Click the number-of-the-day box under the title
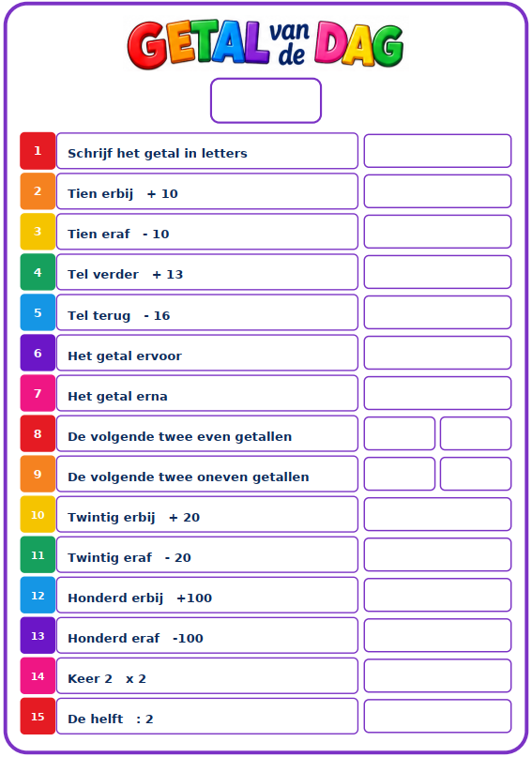The image size is (532, 757). 266,100
